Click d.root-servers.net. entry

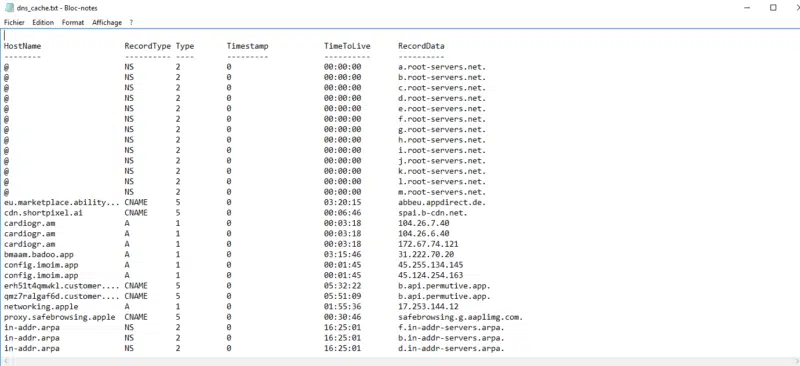(442, 98)
